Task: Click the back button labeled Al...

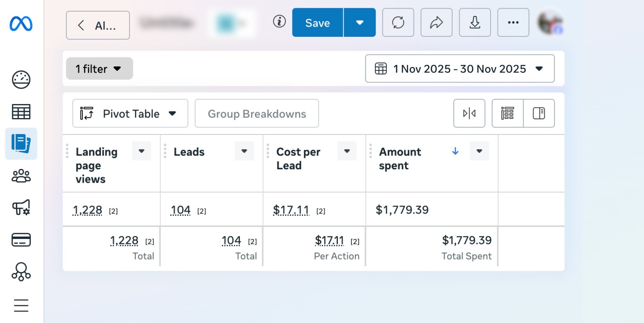Action: tap(98, 25)
